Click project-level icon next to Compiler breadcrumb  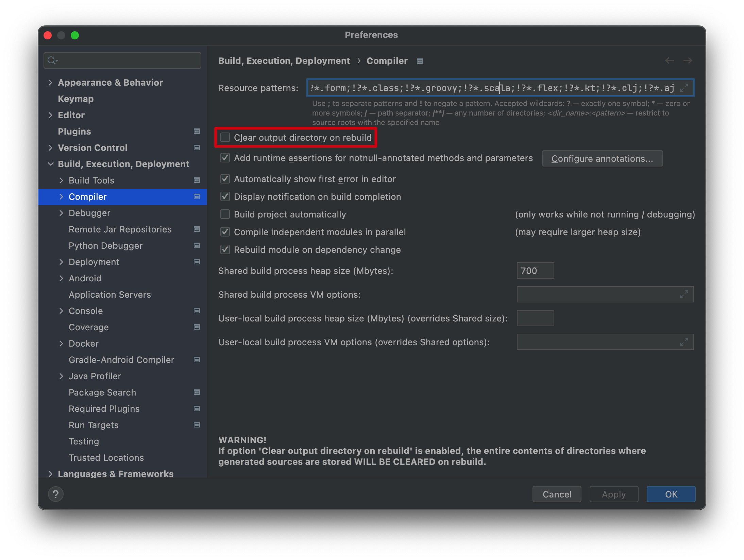click(420, 61)
